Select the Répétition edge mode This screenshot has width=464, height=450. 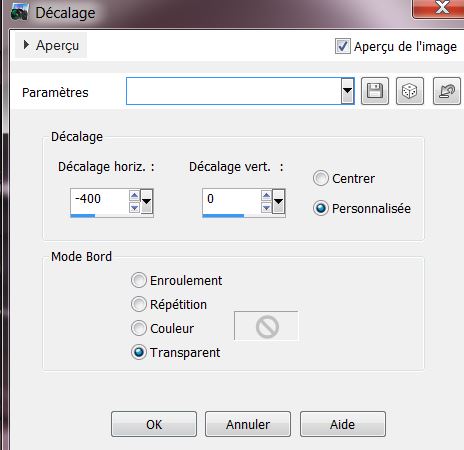click(139, 304)
